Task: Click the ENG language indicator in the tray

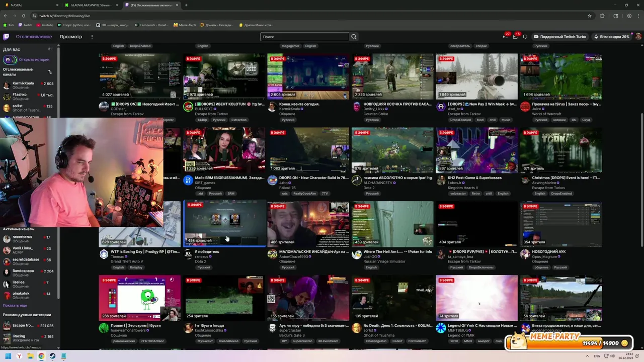Action: click(597, 356)
